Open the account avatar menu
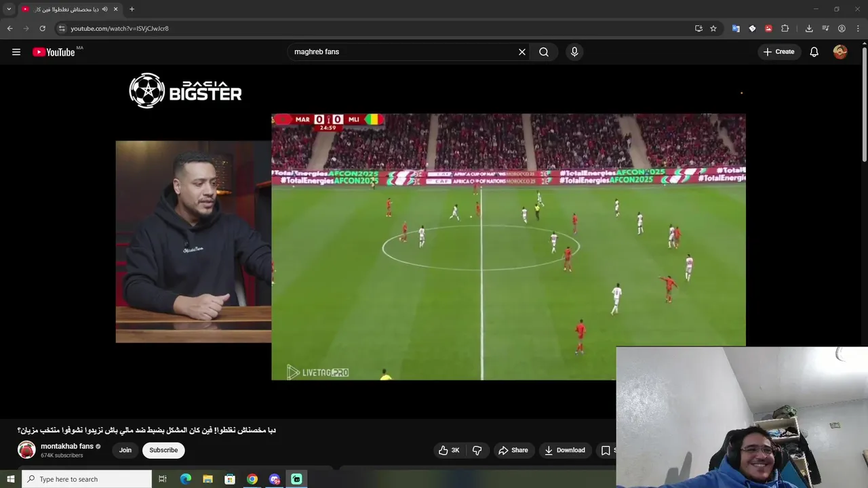The height and width of the screenshot is (488, 868). click(x=840, y=52)
